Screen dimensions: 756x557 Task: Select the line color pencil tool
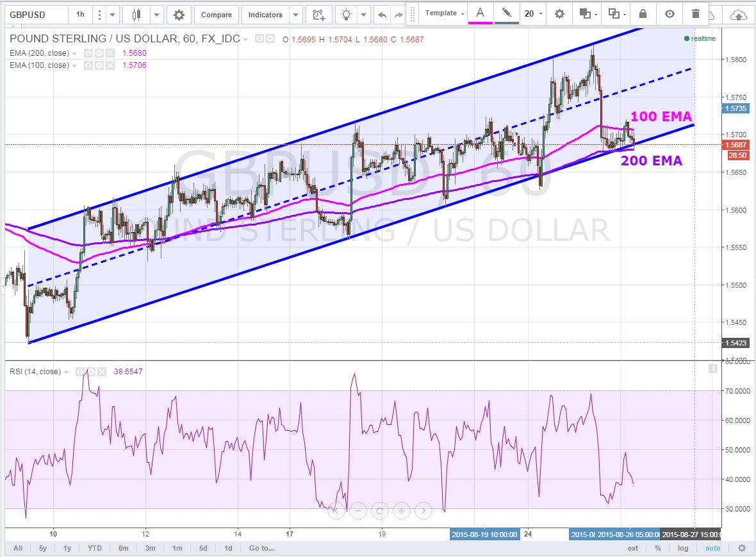[506, 13]
